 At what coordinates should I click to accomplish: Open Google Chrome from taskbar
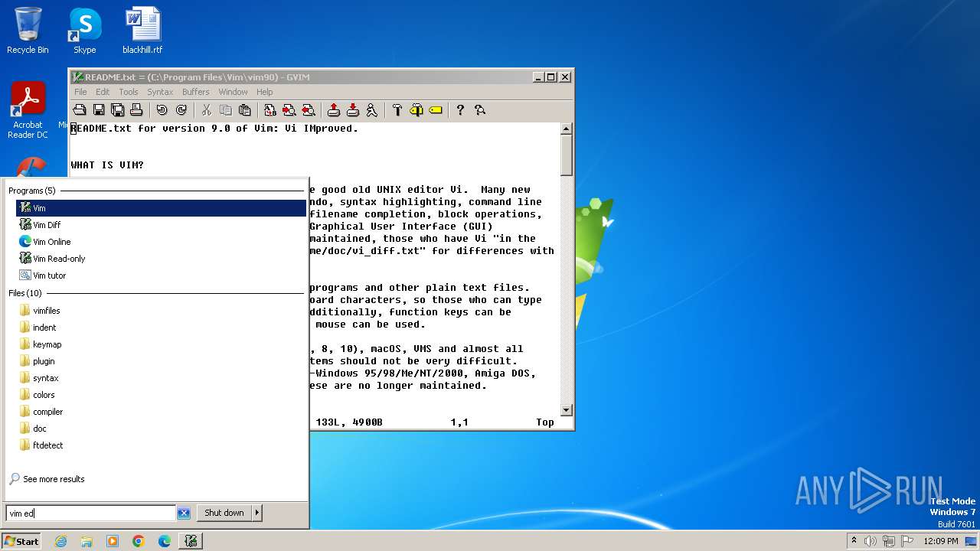click(x=139, y=541)
